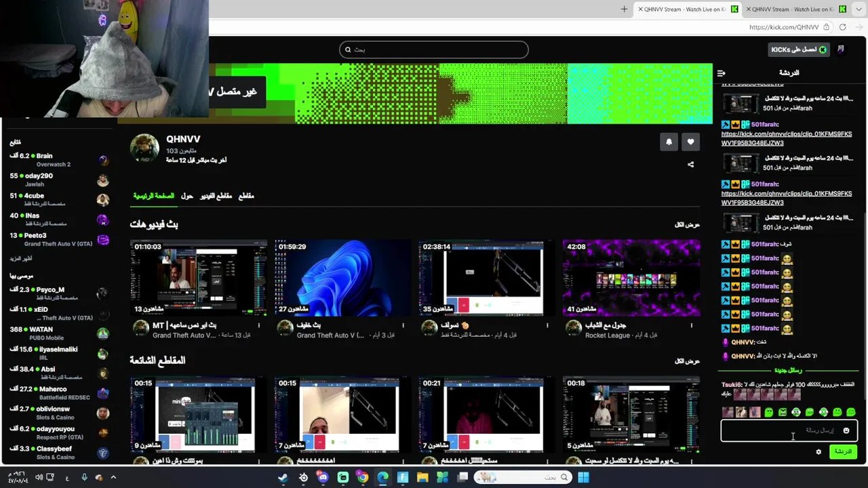Viewport: 868px width, 488px height.
Task: Click Classybeef's avatar in the sidebar
Action: coord(102,453)
